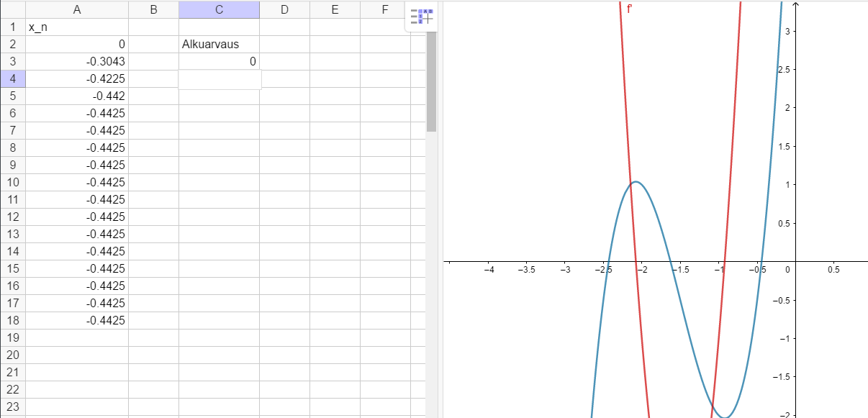
Task: Click the red derivative curve label f'
Action: point(630,9)
